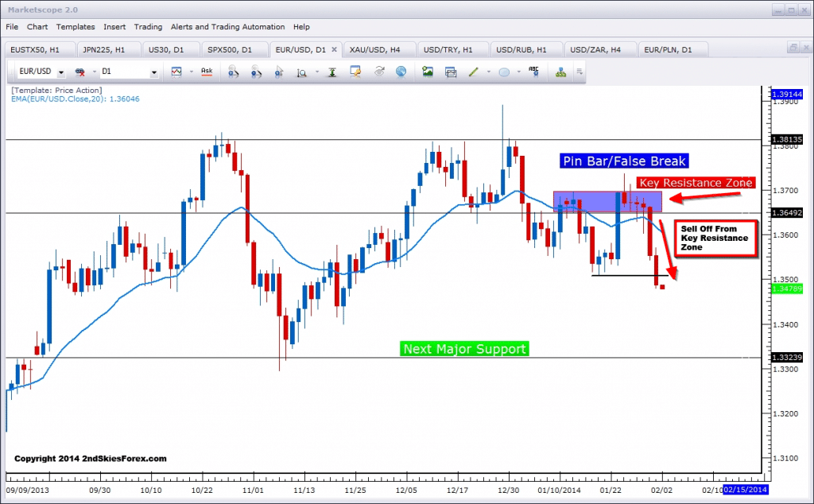Click the green vertical fit icon
814x504 pixels.
[x=331, y=72]
